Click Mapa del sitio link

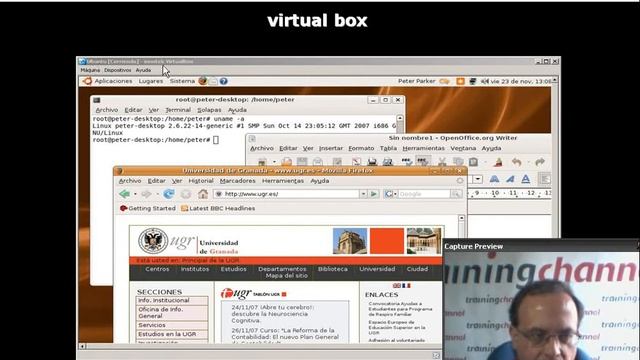(287, 276)
